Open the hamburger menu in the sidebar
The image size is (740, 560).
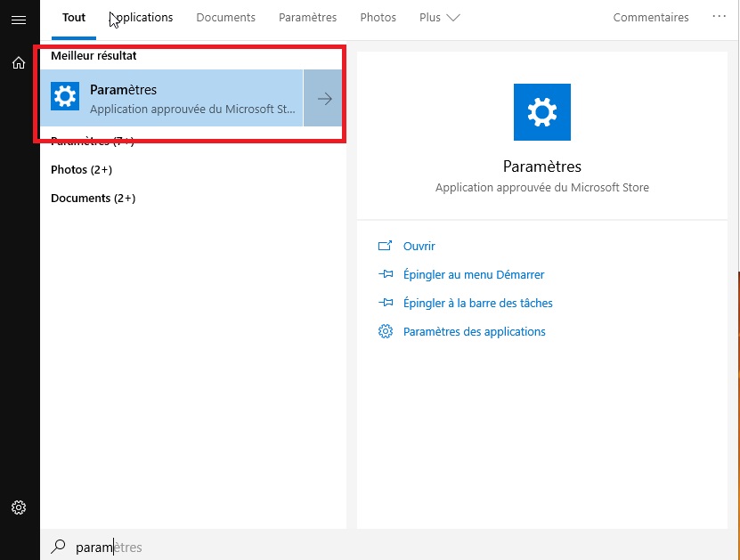coord(19,20)
